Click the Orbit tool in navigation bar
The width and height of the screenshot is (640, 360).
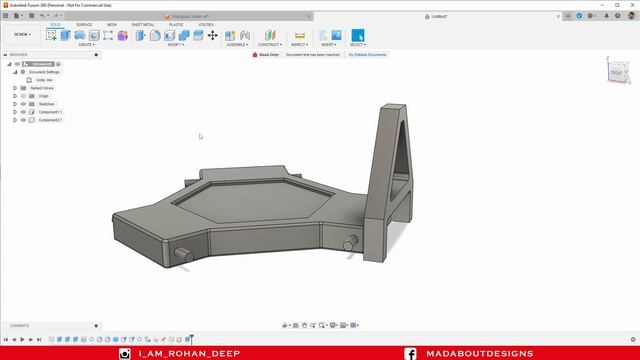(285, 325)
